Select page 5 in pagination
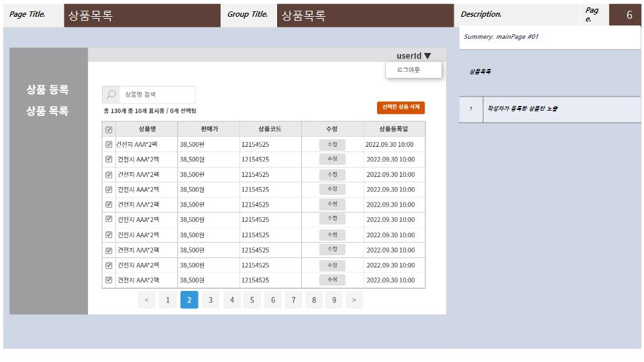The image size is (644, 362). click(x=252, y=300)
